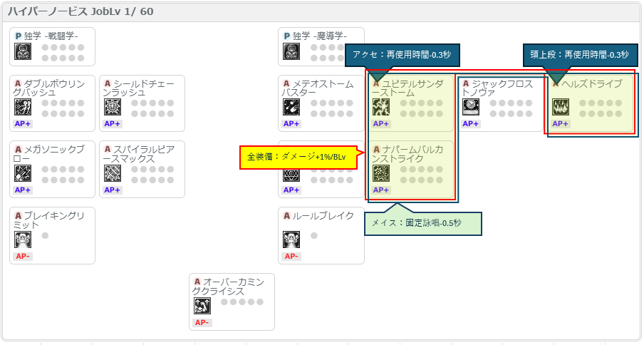644x345 pixels.
Task: Select the スパイラルピアースマックス skill icon
Action: click(x=112, y=173)
